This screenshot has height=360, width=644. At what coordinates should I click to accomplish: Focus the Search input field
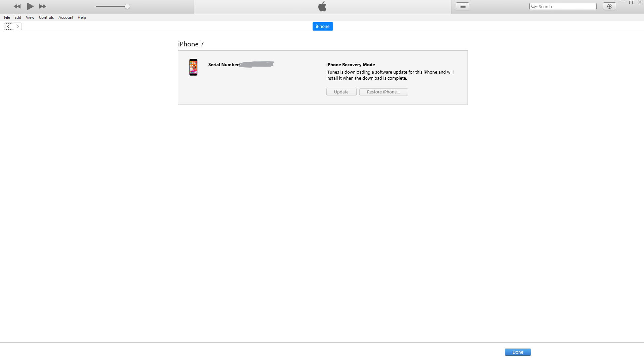(x=563, y=6)
